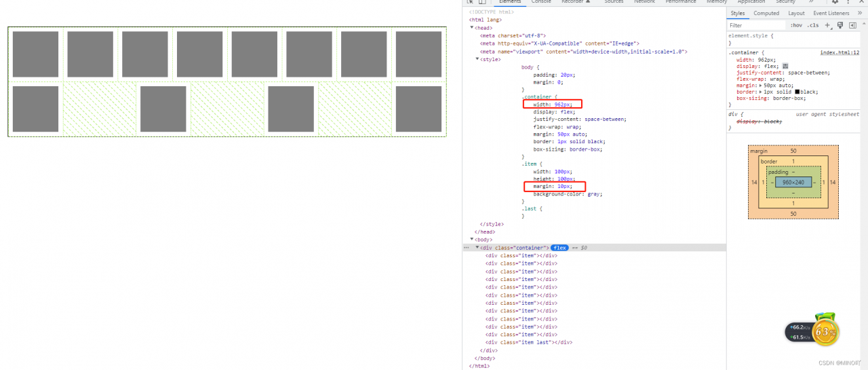Select the meta name="viewport" node
The image size is (868, 370).
pos(584,52)
